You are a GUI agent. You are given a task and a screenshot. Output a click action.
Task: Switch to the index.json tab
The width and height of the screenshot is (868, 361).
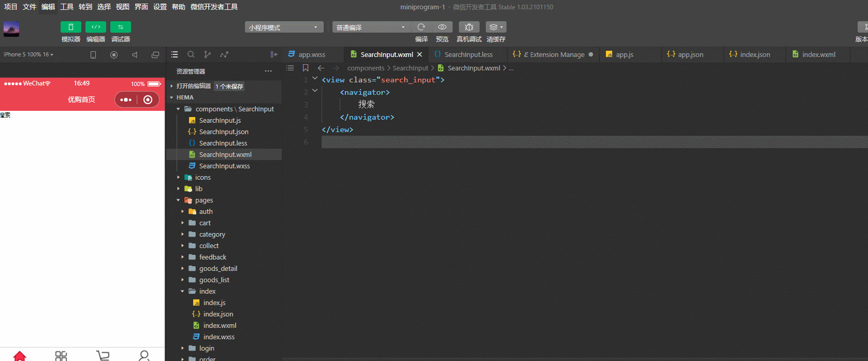[x=755, y=54]
